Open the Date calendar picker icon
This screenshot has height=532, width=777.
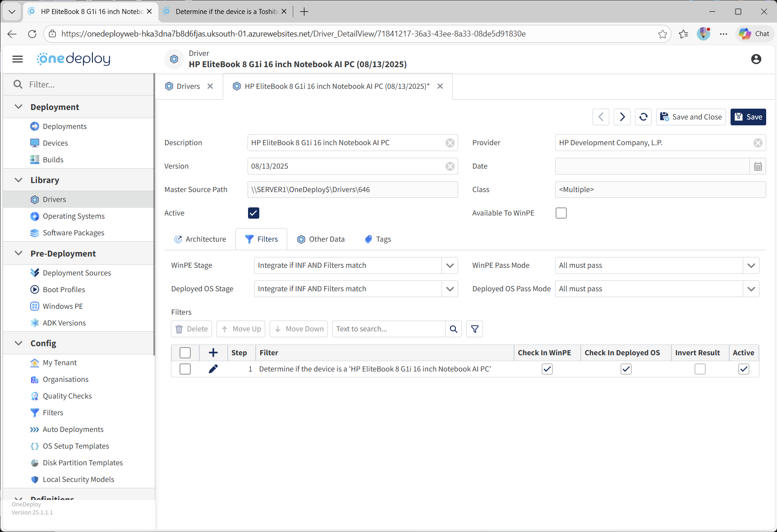tap(758, 166)
